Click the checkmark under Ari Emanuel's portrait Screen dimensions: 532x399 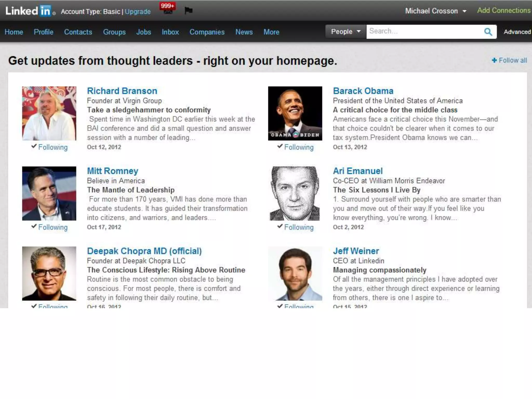[280, 226]
